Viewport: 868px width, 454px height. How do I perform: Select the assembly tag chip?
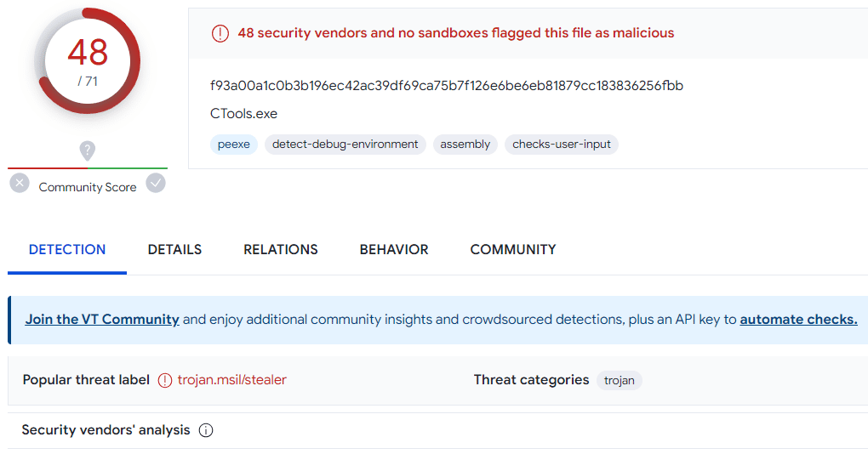465,145
